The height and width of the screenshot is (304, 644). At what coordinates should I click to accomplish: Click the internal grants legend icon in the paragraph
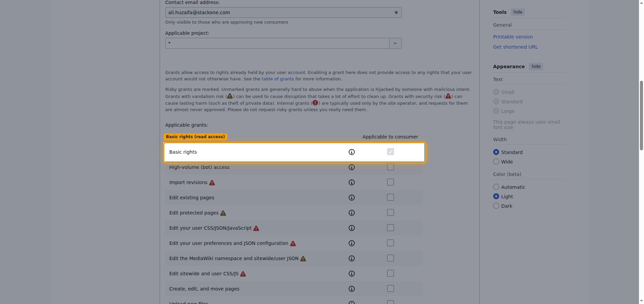click(315, 103)
